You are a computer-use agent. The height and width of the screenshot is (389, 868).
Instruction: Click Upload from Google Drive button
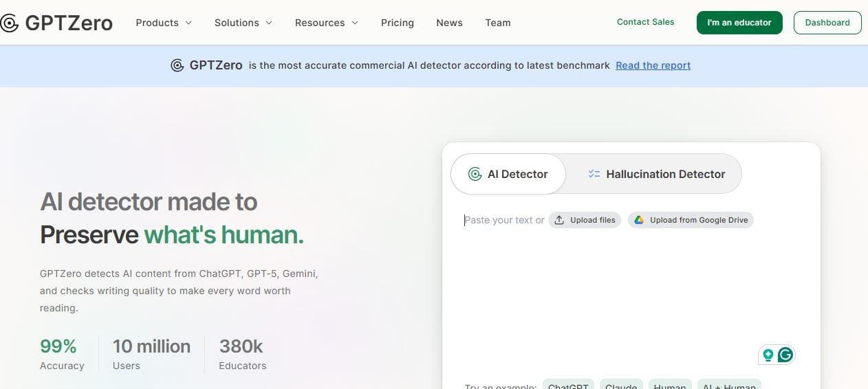(x=691, y=220)
